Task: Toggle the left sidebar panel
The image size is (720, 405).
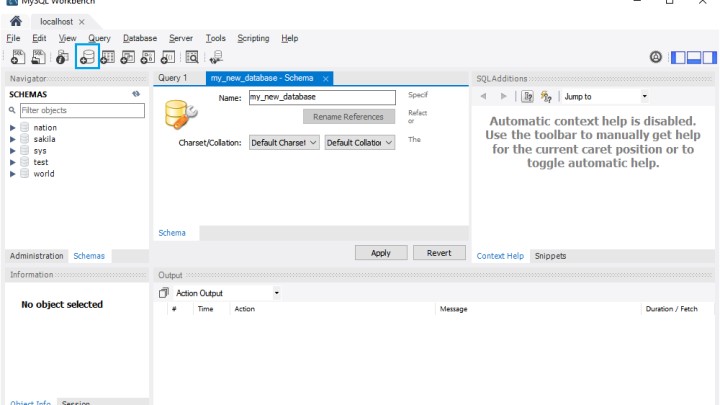Action: [x=678, y=57]
